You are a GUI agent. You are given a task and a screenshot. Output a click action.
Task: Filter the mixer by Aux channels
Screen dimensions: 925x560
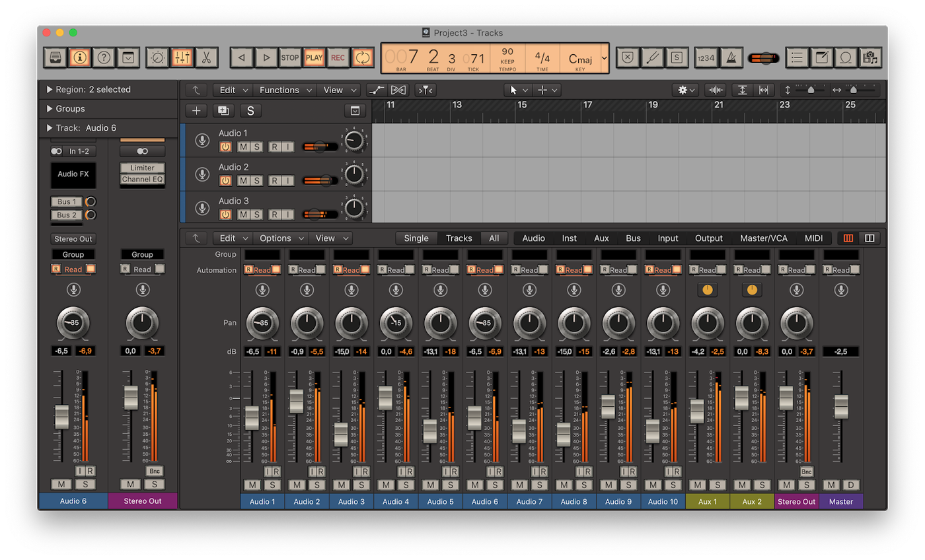tap(601, 238)
